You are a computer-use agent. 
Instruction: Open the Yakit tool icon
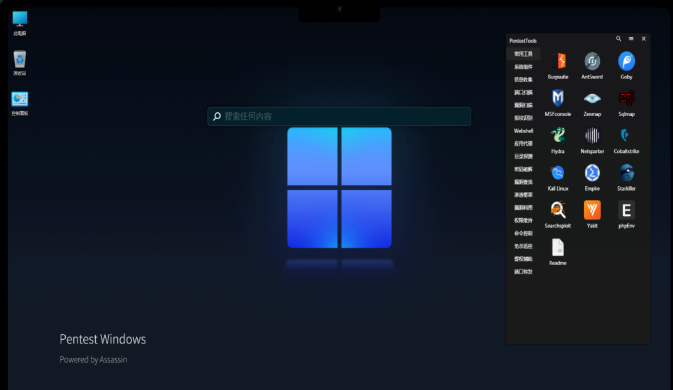pyautogui.click(x=592, y=210)
